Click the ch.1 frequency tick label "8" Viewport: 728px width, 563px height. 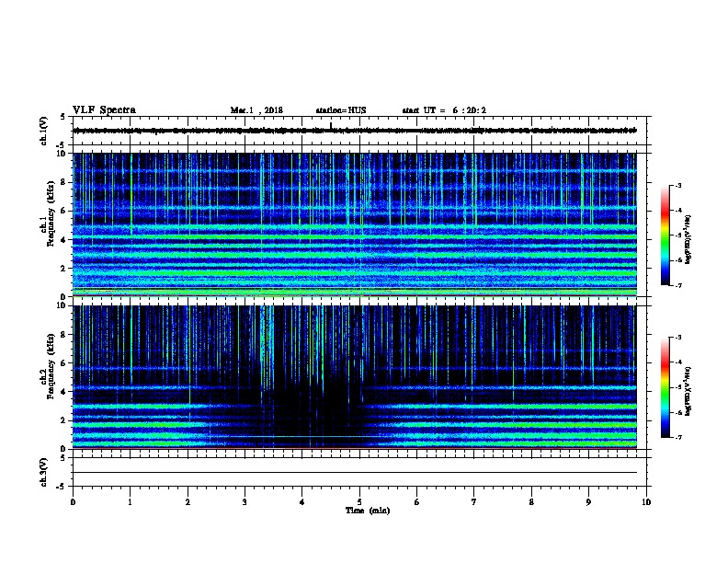coord(64,182)
